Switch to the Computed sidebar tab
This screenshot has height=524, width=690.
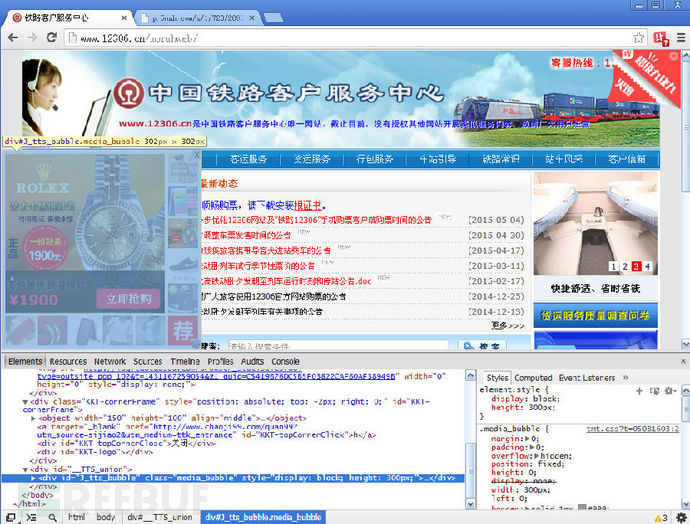[533, 378]
